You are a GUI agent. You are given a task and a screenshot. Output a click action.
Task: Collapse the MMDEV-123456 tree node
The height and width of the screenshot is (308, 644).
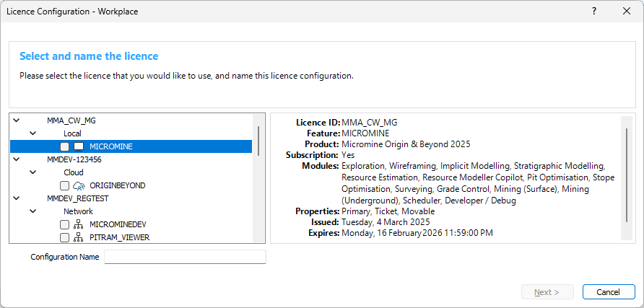[17, 159]
